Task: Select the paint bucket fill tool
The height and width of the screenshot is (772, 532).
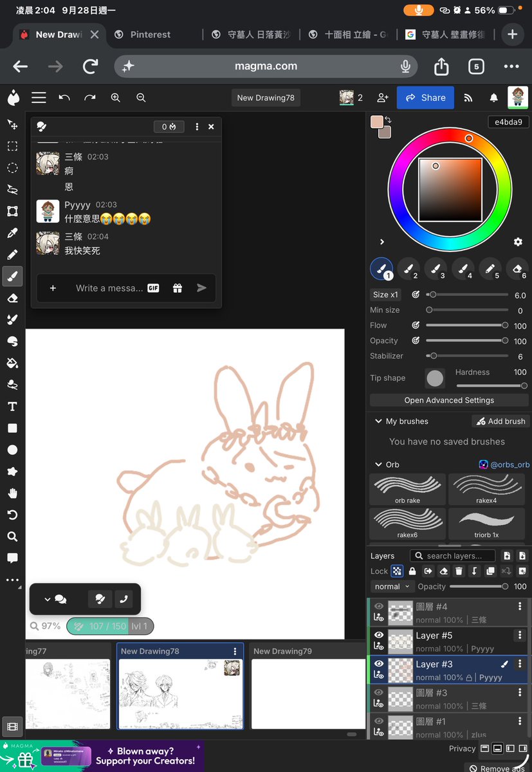Action: (12, 363)
